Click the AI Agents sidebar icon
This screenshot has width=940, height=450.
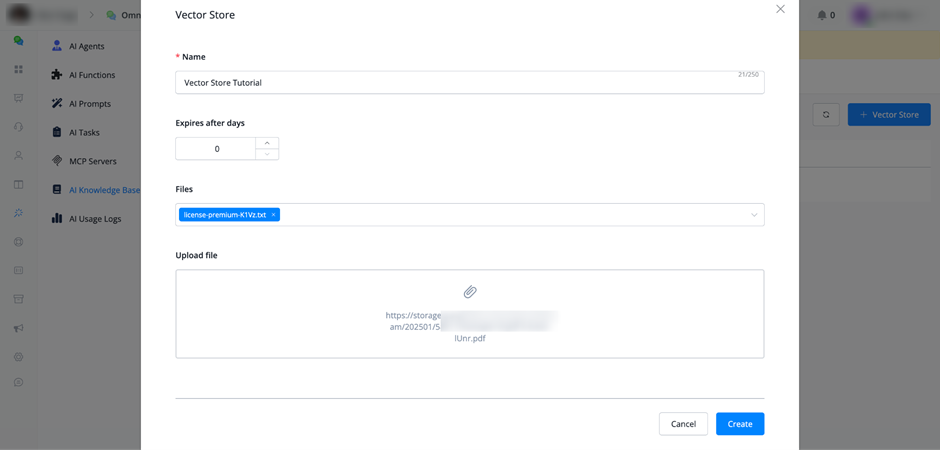click(x=57, y=46)
